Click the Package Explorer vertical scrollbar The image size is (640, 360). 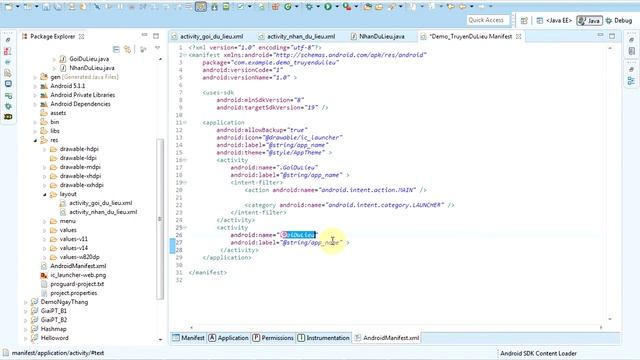tap(160, 218)
